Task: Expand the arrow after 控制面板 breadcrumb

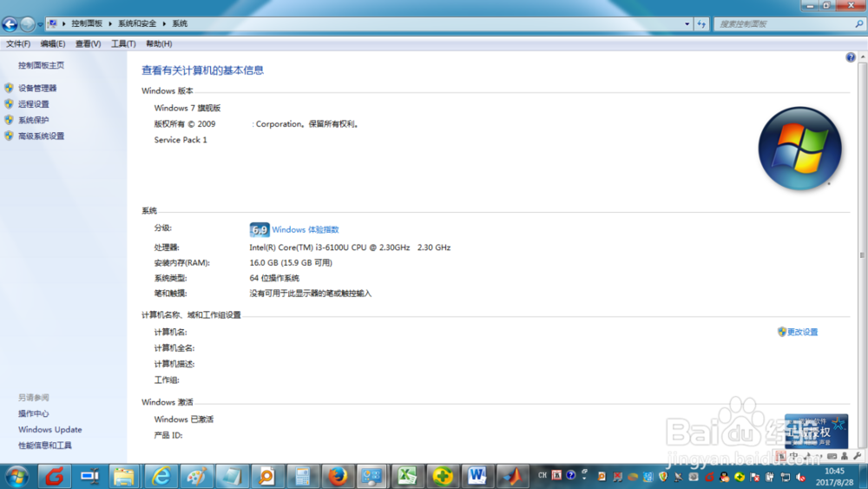Action: [x=110, y=23]
